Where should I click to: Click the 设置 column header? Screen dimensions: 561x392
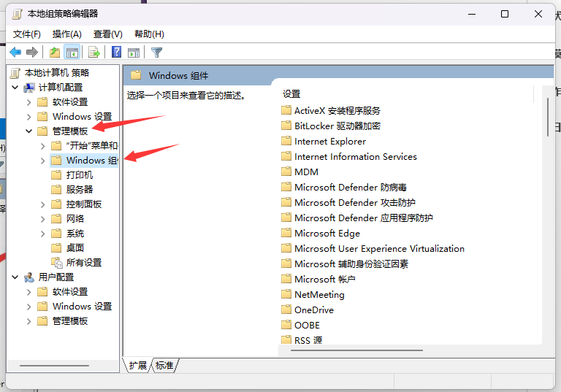(291, 94)
